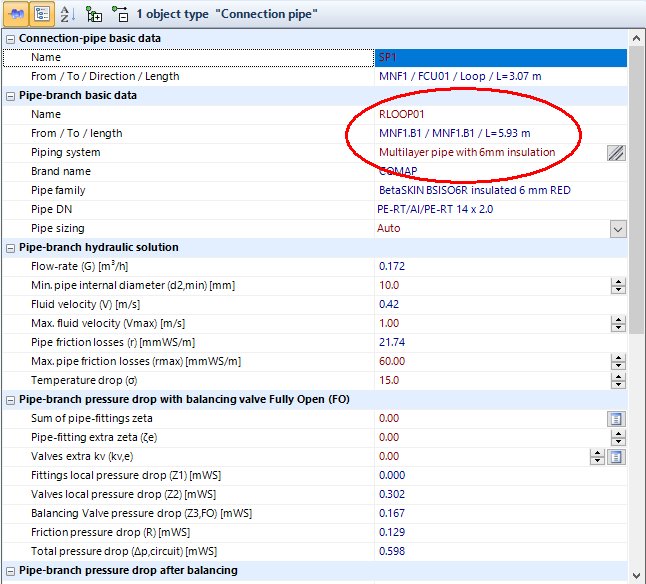Open the Pipe sizing Auto dropdown
Image resolution: width=646 pixels, height=584 pixels.
(x=617, y=229)
